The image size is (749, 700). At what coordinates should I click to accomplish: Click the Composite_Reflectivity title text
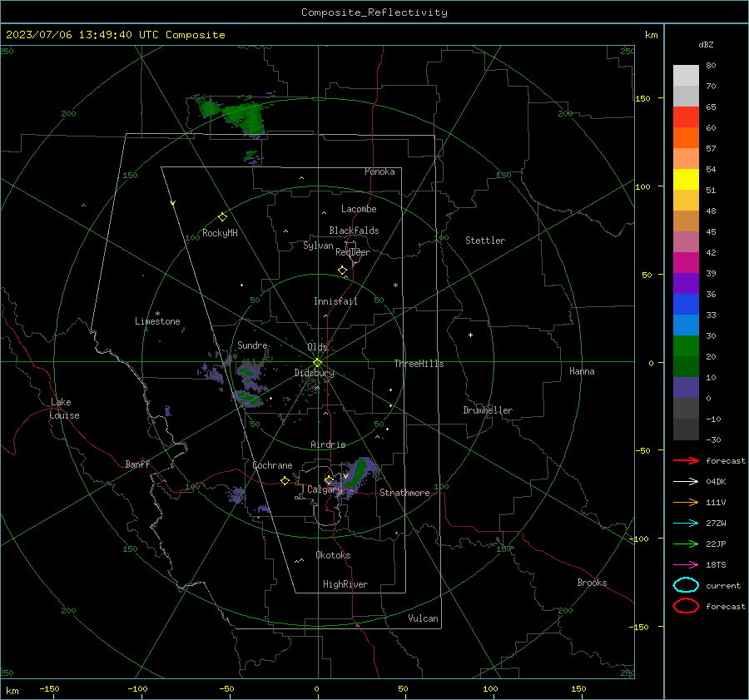(374, 12)
